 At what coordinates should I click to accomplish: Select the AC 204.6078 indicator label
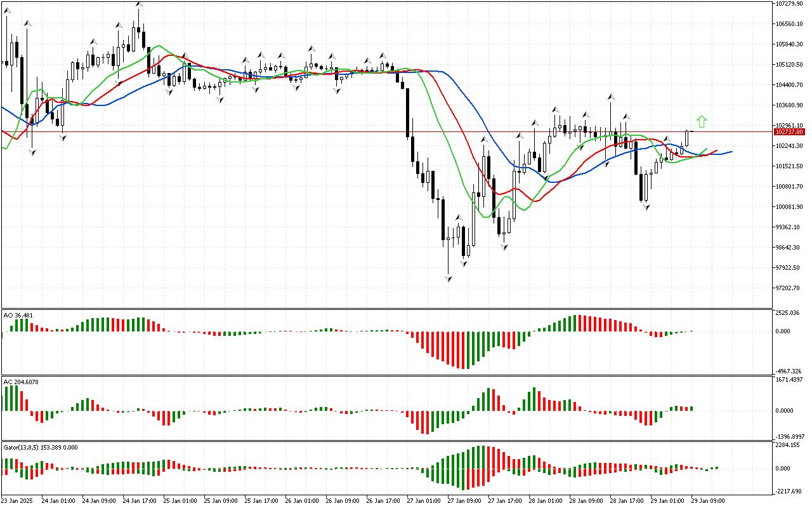[x=21, y=382]
